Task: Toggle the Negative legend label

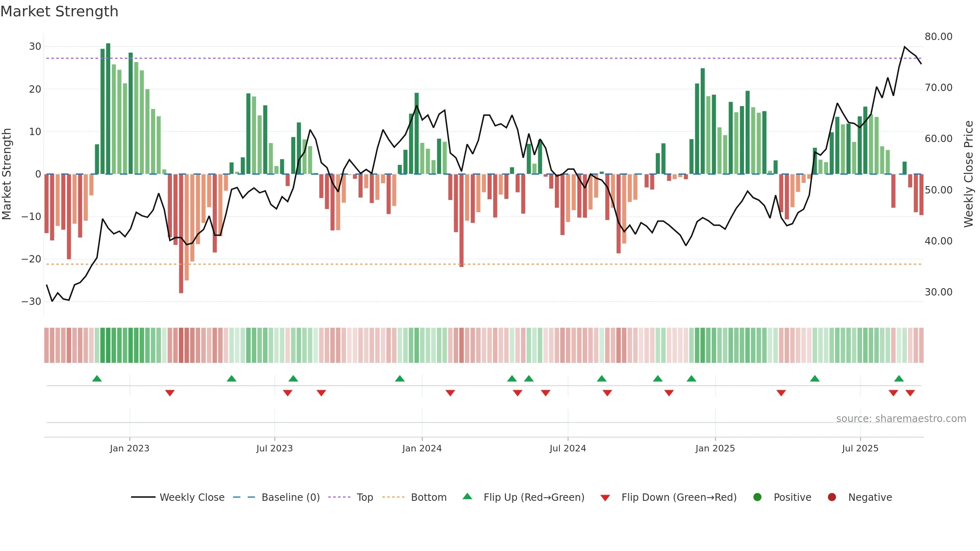Action: coord(870,497)
